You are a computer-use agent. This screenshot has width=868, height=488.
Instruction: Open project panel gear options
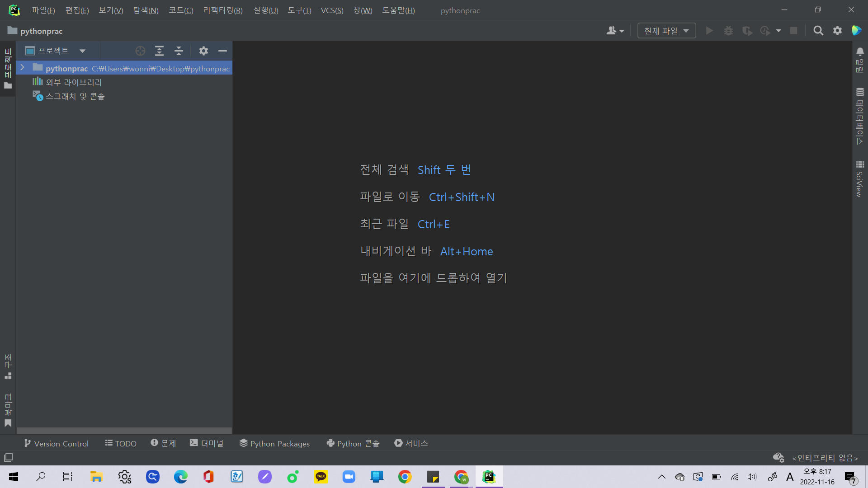tap(203, 51)
